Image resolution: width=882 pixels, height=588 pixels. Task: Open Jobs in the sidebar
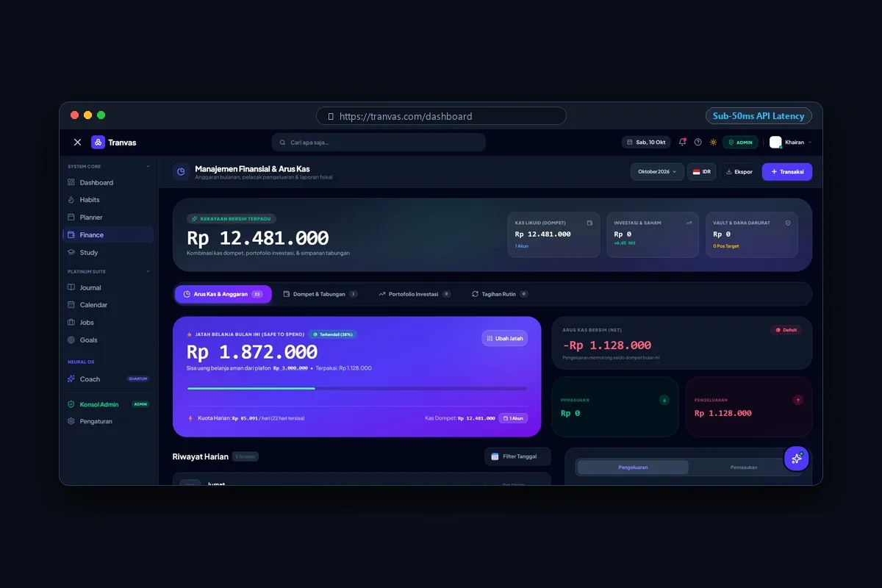107,323
